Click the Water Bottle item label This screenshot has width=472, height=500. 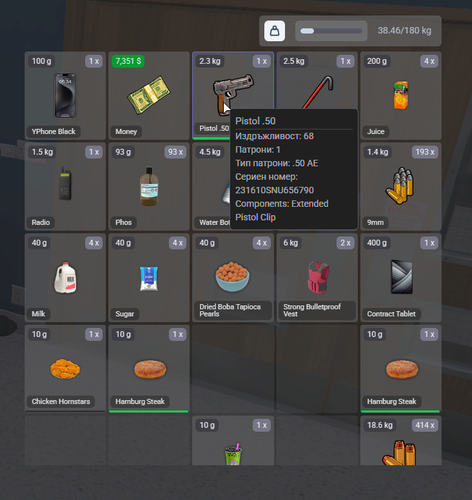(214, 222)
